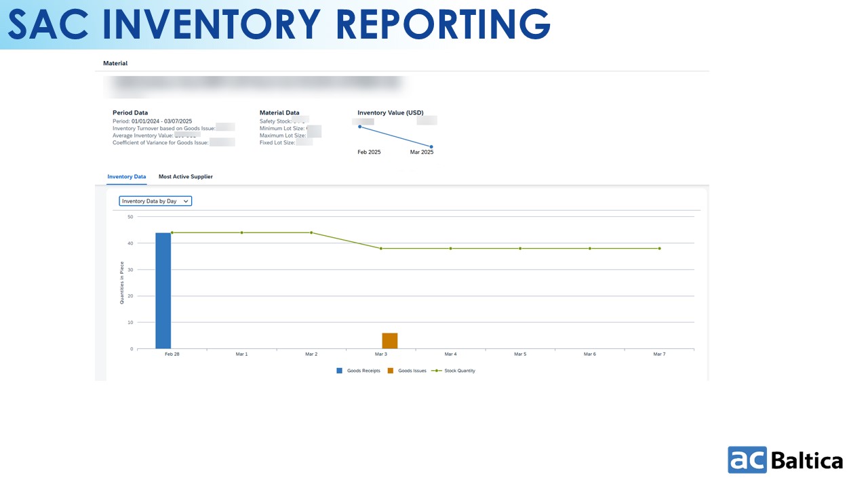This screenshot has height=488, width=868.
Task: Select the Stock Quantity point for Mar 4
Action: (450, 249)
